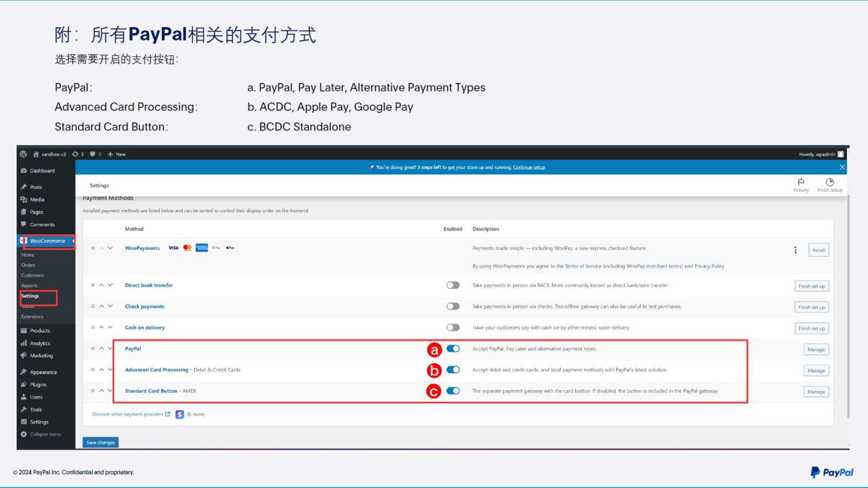Click the updates icon showing 3
This screenshot has width=868, height=488.
pos(75,154)
